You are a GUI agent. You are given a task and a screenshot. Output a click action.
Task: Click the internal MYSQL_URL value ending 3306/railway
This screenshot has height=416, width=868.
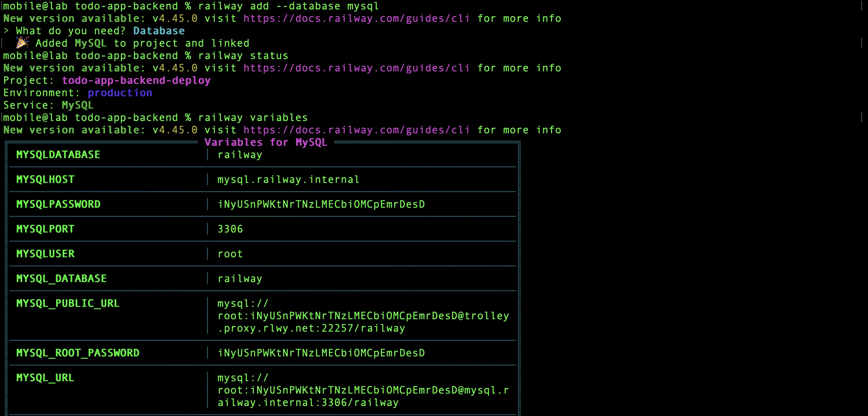click(x=363, y=390)
